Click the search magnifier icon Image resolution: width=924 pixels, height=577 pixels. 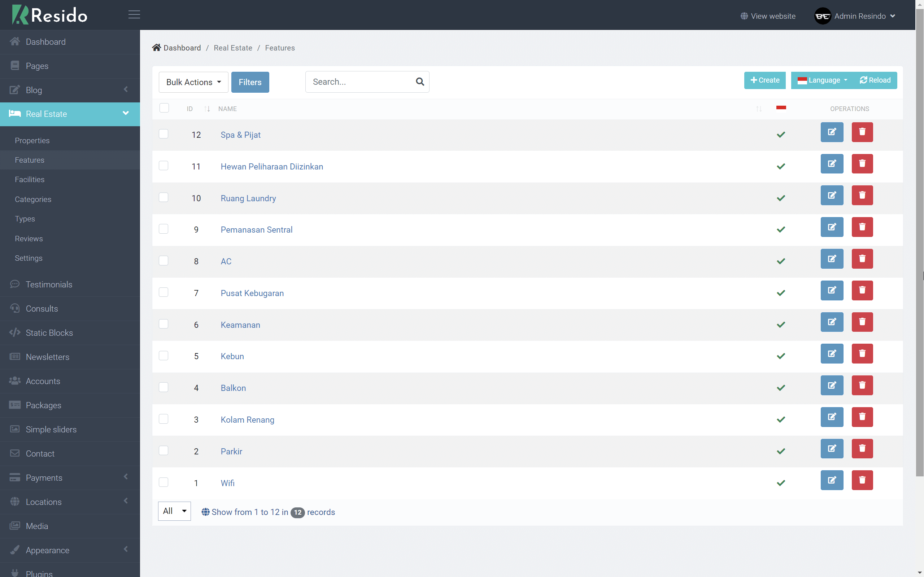tap(420, 82)
